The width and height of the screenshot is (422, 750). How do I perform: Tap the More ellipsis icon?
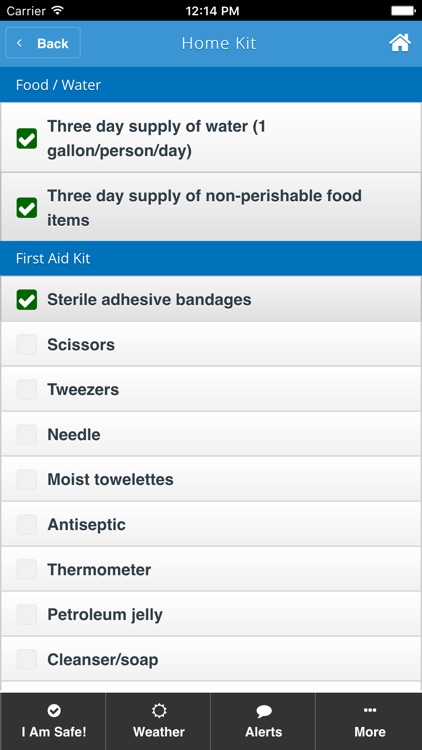(370, 710)
